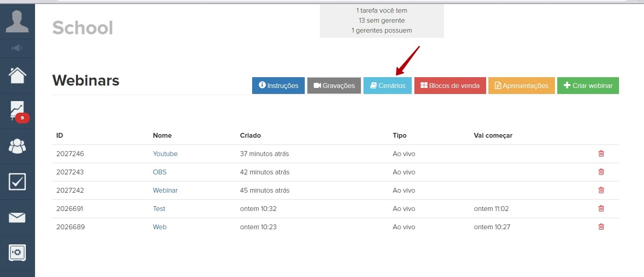This screenshot has width=644, height=277.
Task: Delete the OBS webinar row
Action: [x=601, y=172]
